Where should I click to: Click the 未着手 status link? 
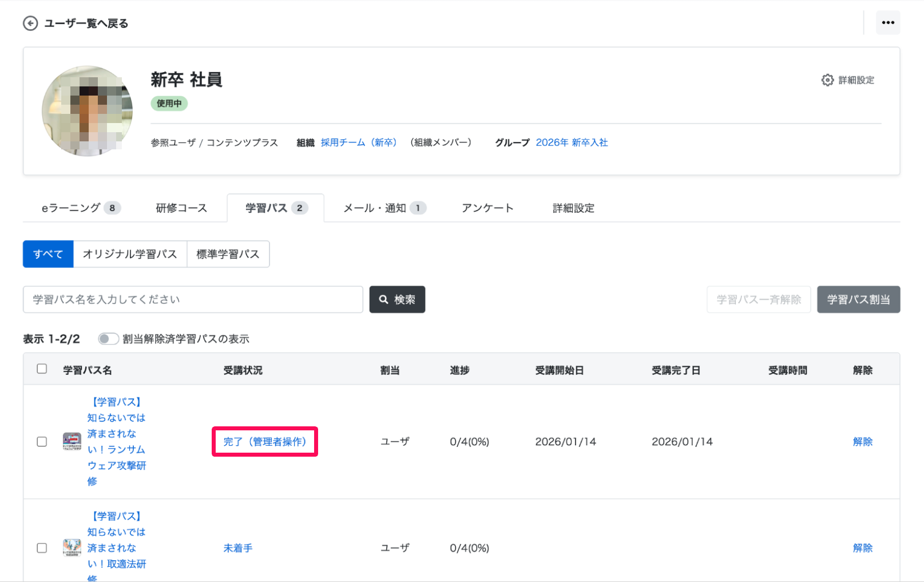238,548
